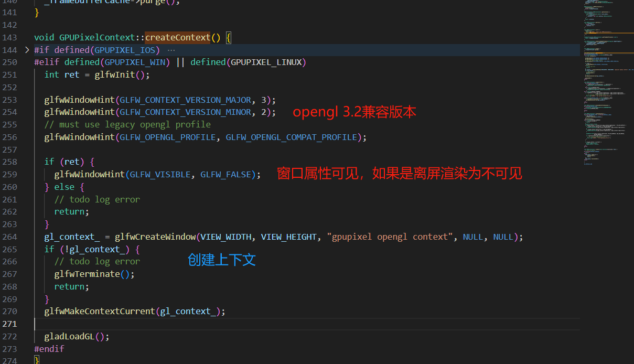Click GLFW_CONTEXT_VERSION_MAJOR constant
634x364 pixels.
[186, 100]
